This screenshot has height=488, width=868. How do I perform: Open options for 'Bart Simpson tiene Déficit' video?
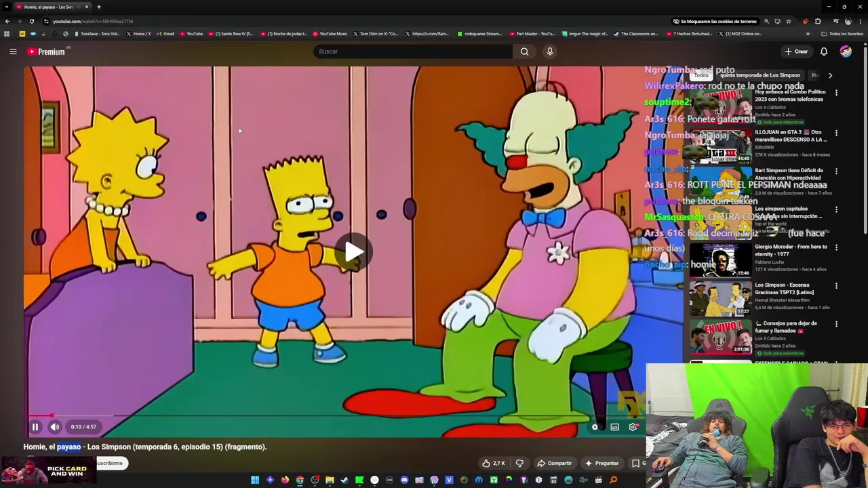836,171
